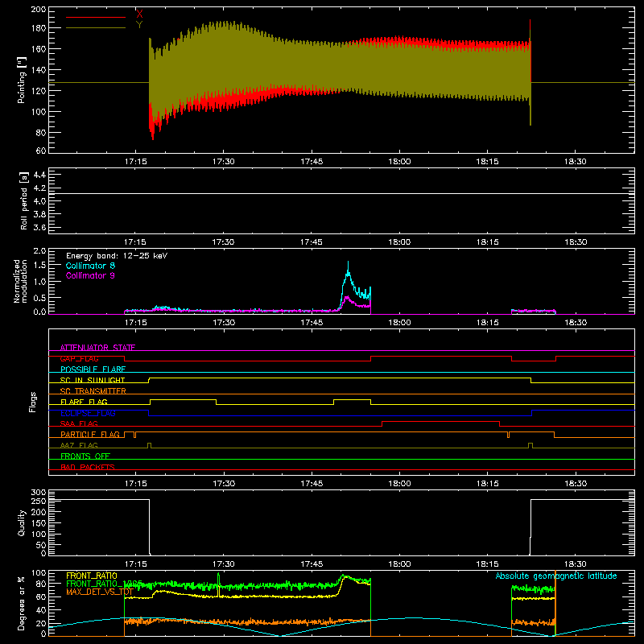Click the 18:15 tick under Quality plot
Viewport: 644px width, 644px height.
487,564
